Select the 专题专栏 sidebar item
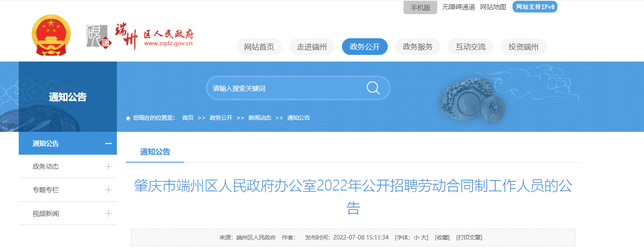644x252 pixels. pos(68,190)
